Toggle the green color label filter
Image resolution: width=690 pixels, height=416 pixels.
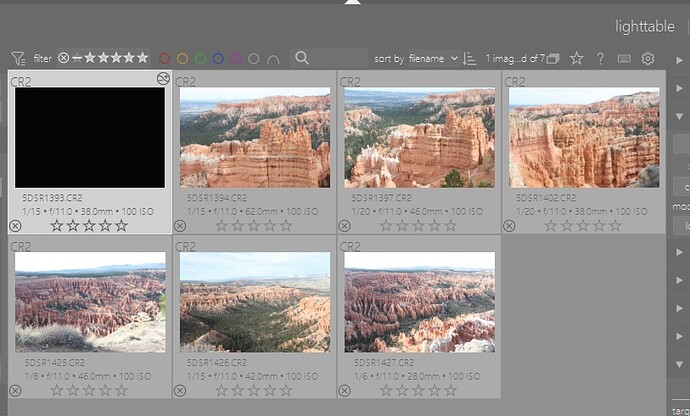[200, 58]
